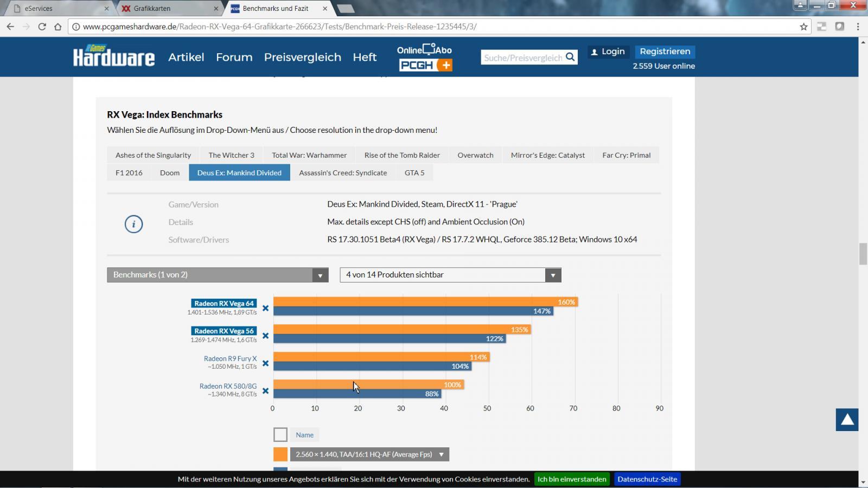The height and width of the screenshot is (488, 868).
Task: Remove Radeon RX Vega 56 from chart
Action: (265, 336)
